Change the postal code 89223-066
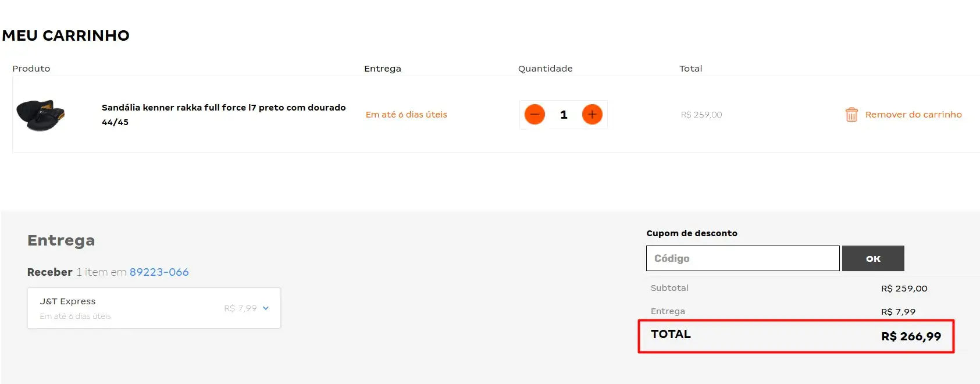 coord(159,272)
